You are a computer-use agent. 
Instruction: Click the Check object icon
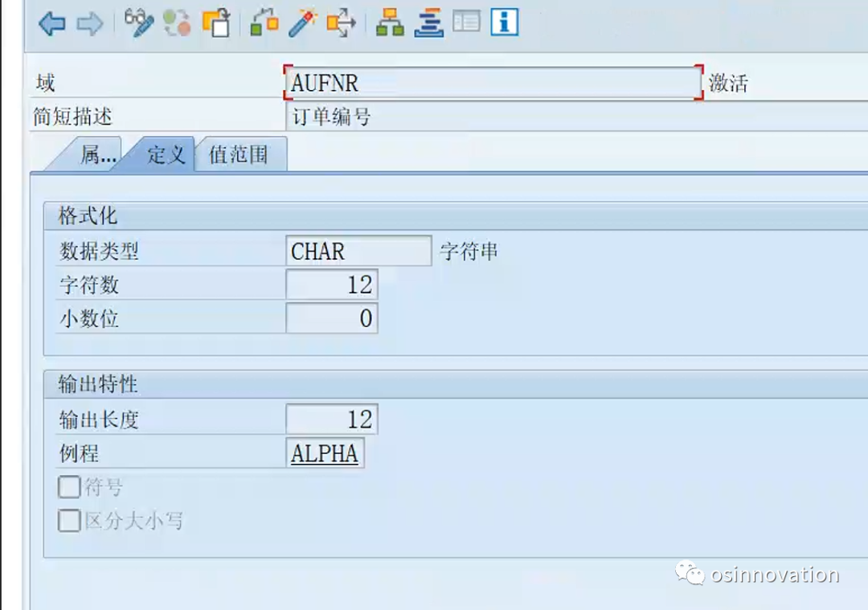pos(264,23)
